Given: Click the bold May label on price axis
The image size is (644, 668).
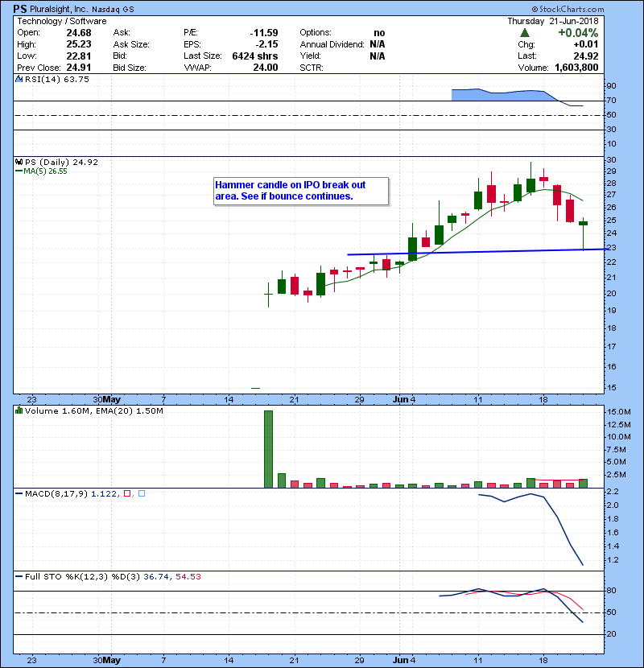Looking at the screenshot, I should point(112,399).
